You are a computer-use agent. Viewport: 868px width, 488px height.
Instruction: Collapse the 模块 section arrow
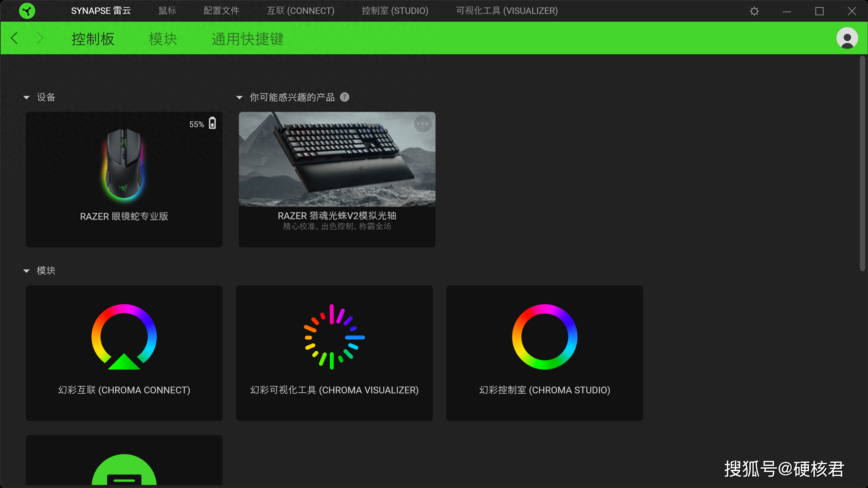point(26,271)
